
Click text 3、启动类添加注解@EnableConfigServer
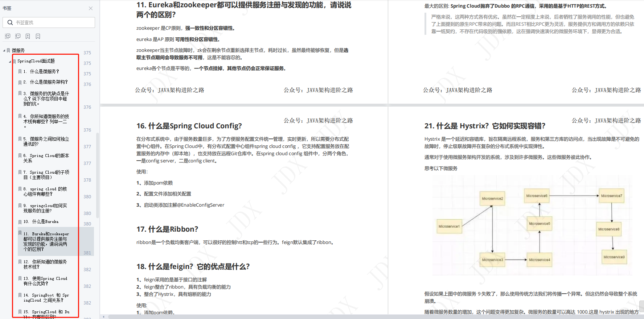180,205
